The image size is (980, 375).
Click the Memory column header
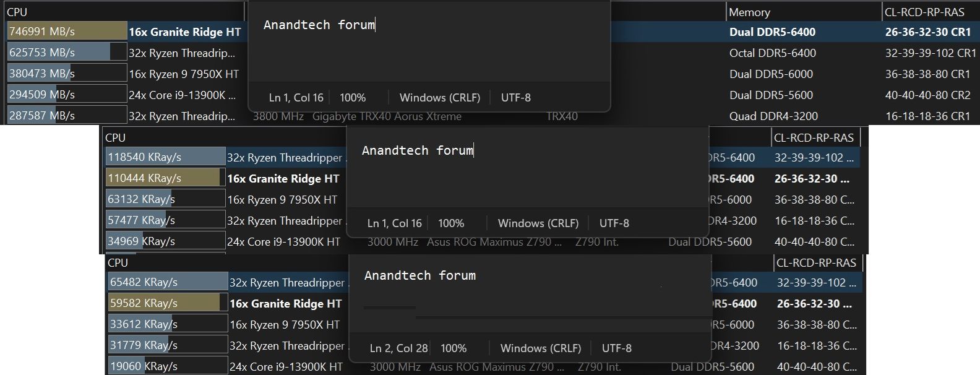click(749, 12)
